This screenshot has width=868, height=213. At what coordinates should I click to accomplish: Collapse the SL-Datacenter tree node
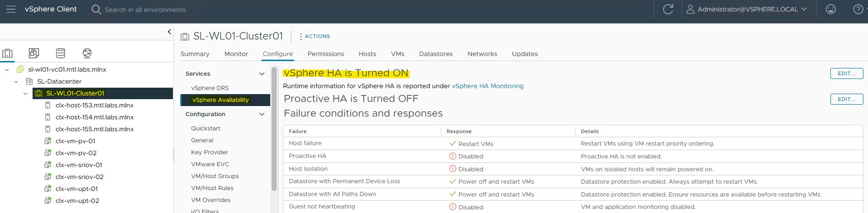(16, 82)
